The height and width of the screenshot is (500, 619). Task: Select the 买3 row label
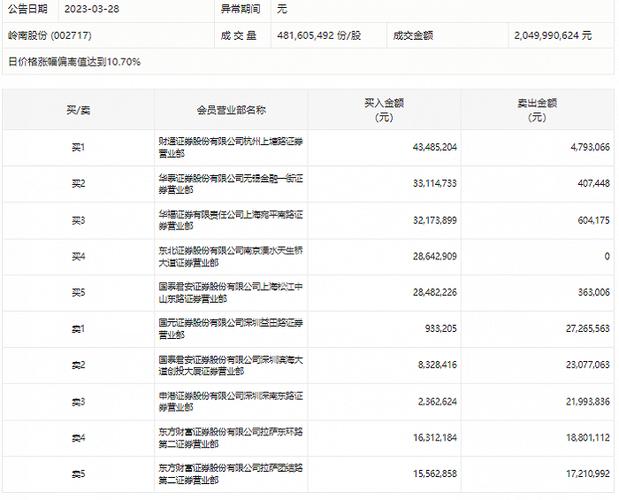[78, 220]
